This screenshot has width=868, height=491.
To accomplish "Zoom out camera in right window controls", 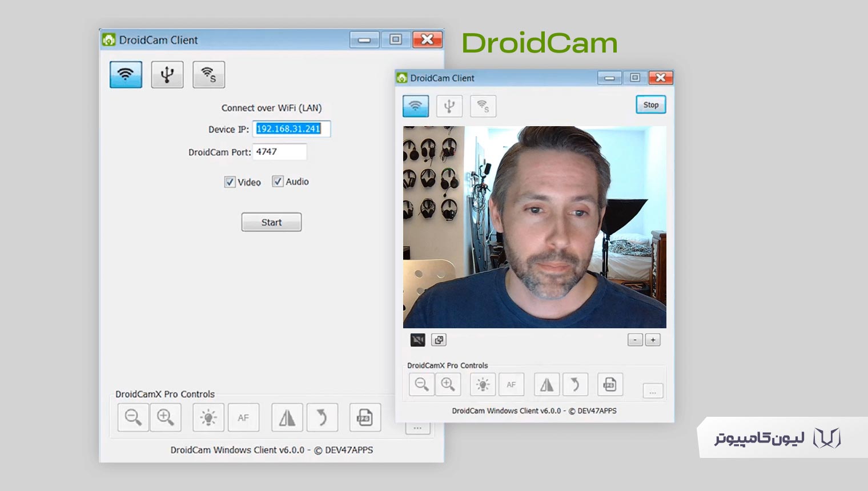I will (422, 384).
